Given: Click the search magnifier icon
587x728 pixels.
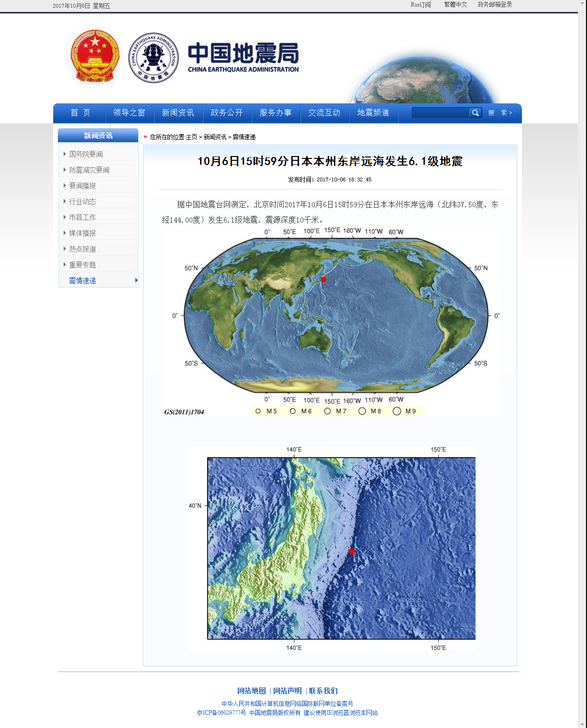Looking at the screenshot, I should pos(475,113).
